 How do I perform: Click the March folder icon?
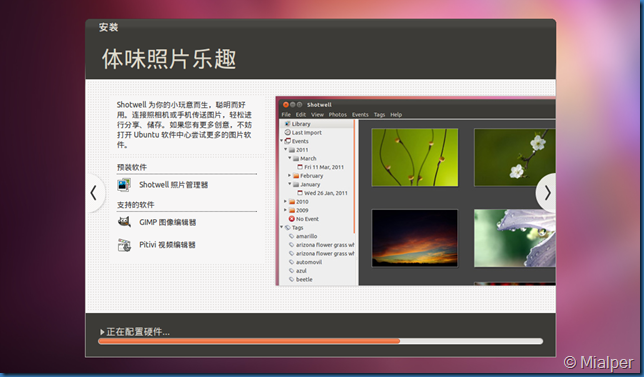296,159
